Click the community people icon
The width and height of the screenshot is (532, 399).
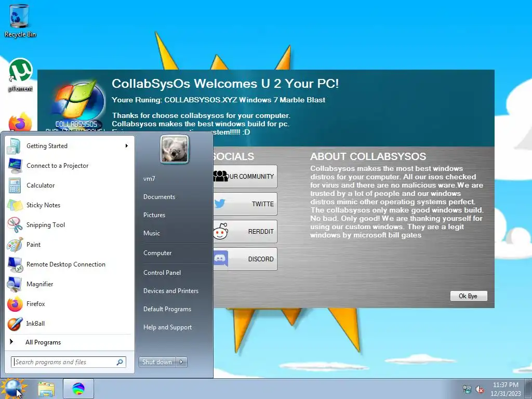coord(220,176)
